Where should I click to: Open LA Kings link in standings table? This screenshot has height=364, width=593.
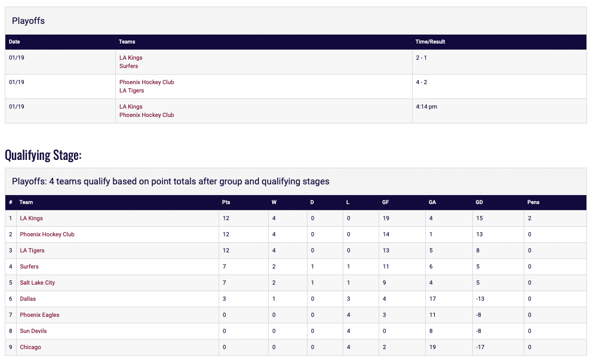(x=31, y=218)
